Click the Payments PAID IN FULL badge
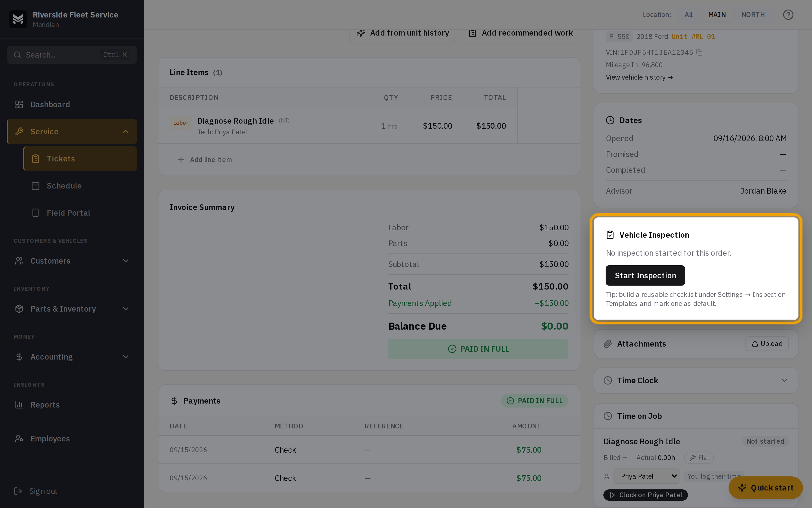The height and width of the screenshot is (508, 812). [x=534, y=401]
